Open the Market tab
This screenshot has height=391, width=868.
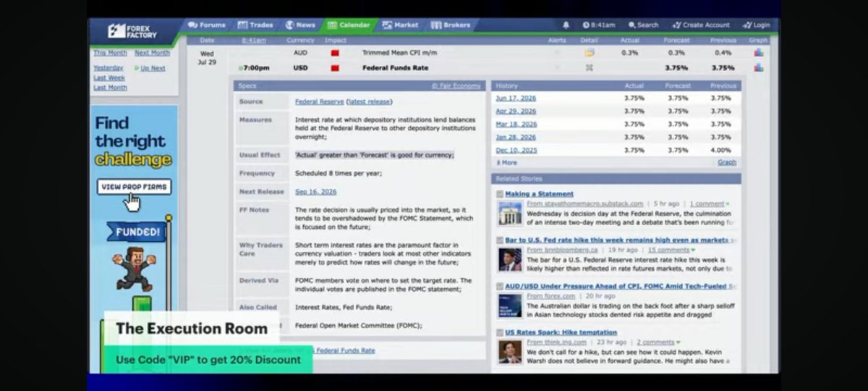(400, 25)
